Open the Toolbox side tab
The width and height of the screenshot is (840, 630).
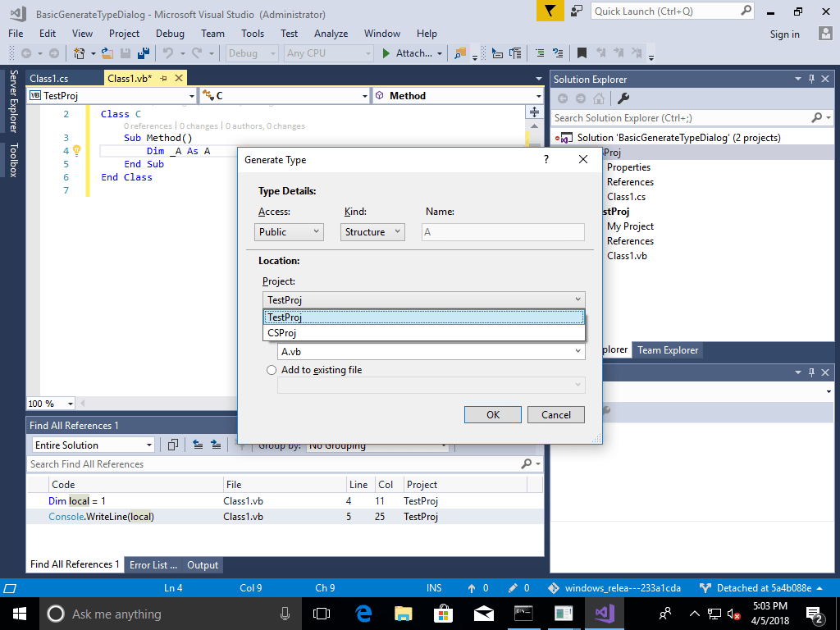click(13, 160)
